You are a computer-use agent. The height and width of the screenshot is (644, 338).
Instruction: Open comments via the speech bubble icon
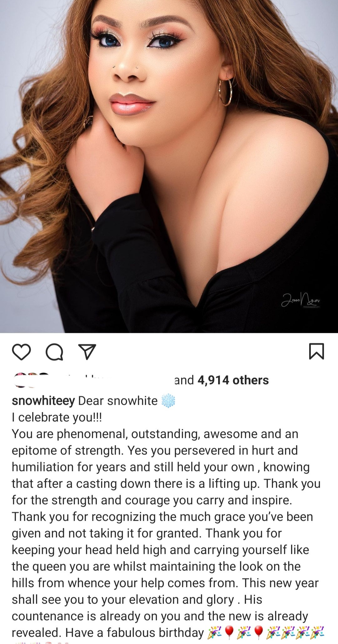coord(54,352)
